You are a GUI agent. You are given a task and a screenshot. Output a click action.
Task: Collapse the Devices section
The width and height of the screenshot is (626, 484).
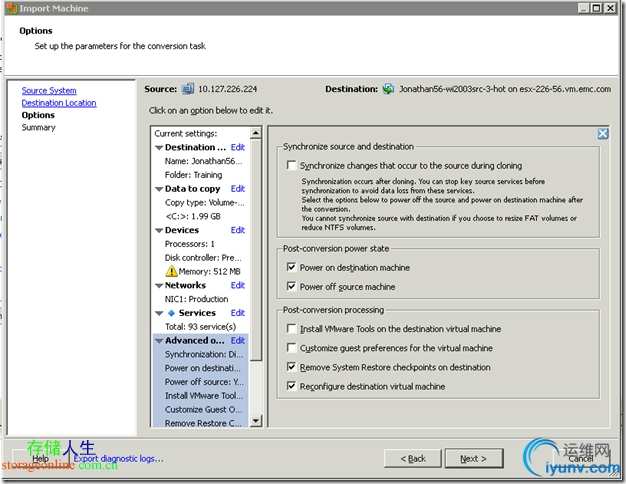[159, 230]
